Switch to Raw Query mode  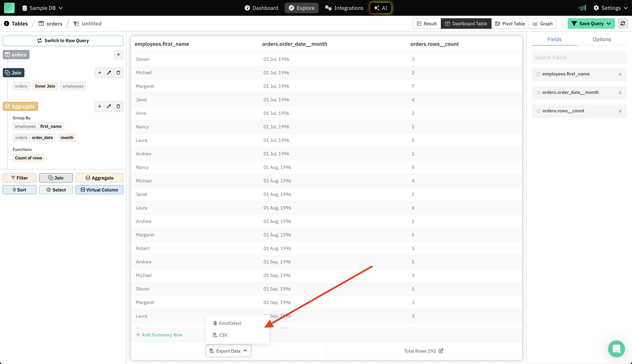(x=63, y=41)
